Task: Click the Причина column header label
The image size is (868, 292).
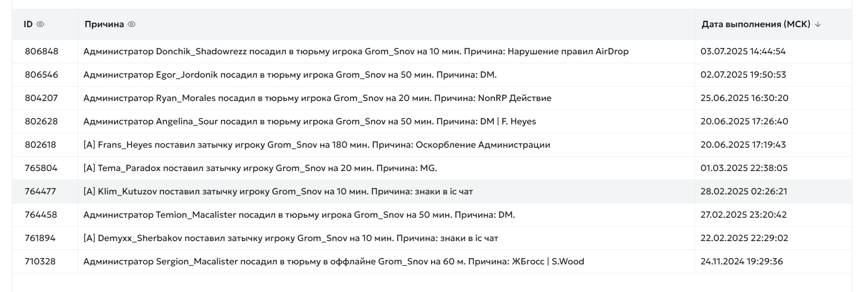Action: pos(104,25)
